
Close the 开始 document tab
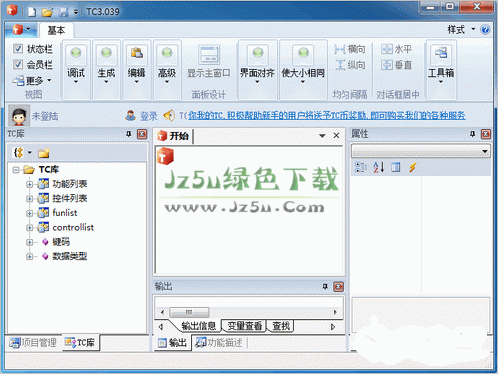click(x=336, y=136)
